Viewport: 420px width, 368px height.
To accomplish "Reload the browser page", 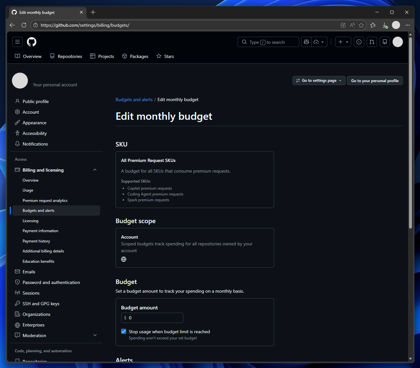I will (x=24, y=25).
